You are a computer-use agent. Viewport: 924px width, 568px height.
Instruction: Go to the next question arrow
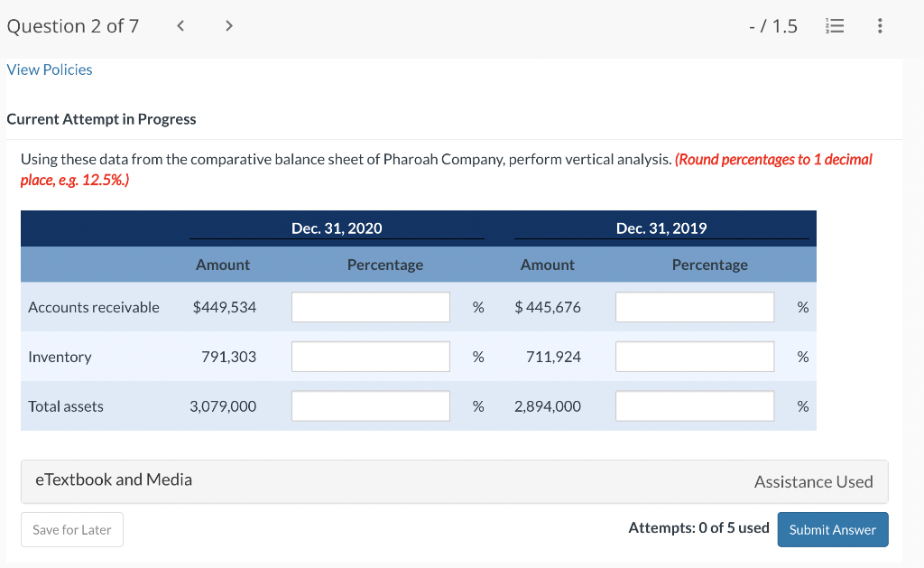(228, 26)
